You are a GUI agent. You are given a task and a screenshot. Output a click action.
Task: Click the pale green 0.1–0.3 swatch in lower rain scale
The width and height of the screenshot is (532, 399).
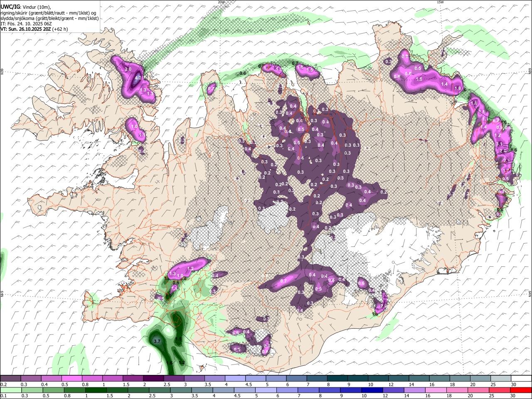10,390
